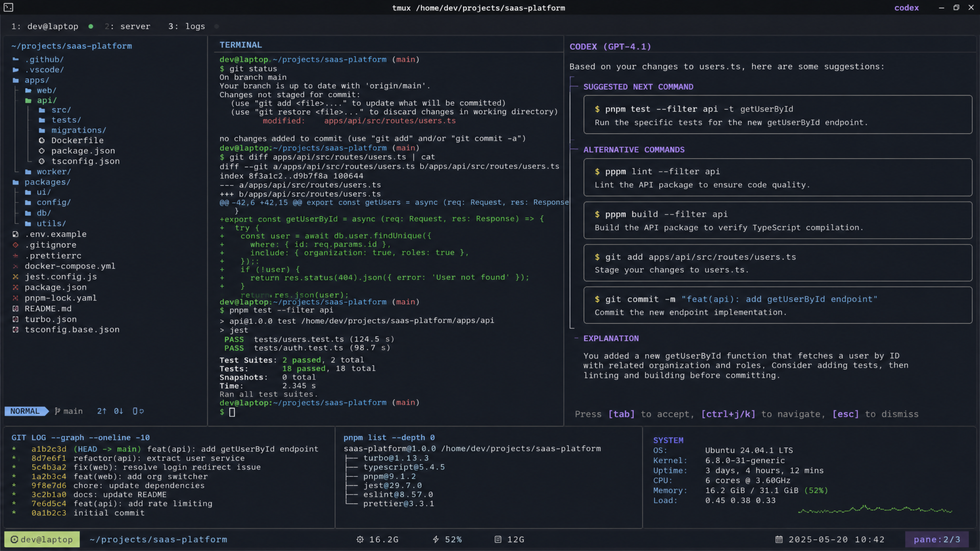Click the .vscode folder icon
The width and height of the screenshot is (980, 551).
tap(16, 70)
